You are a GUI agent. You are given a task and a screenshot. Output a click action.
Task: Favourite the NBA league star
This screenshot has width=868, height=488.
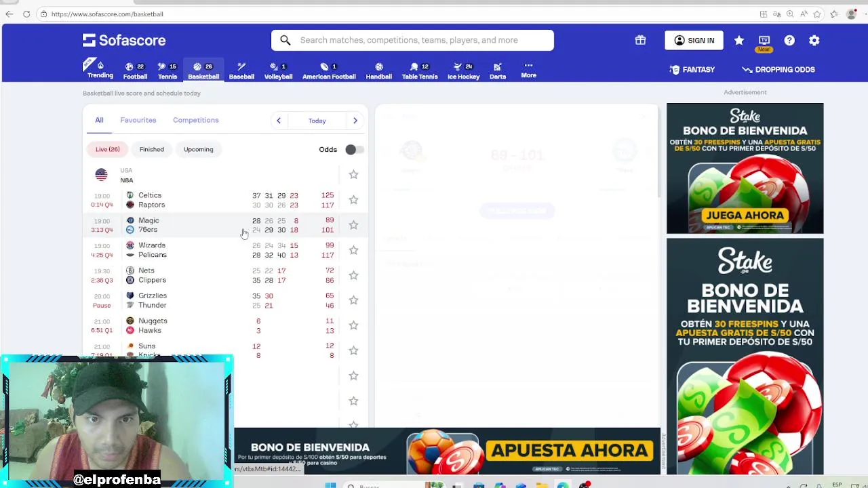point(353,175)
